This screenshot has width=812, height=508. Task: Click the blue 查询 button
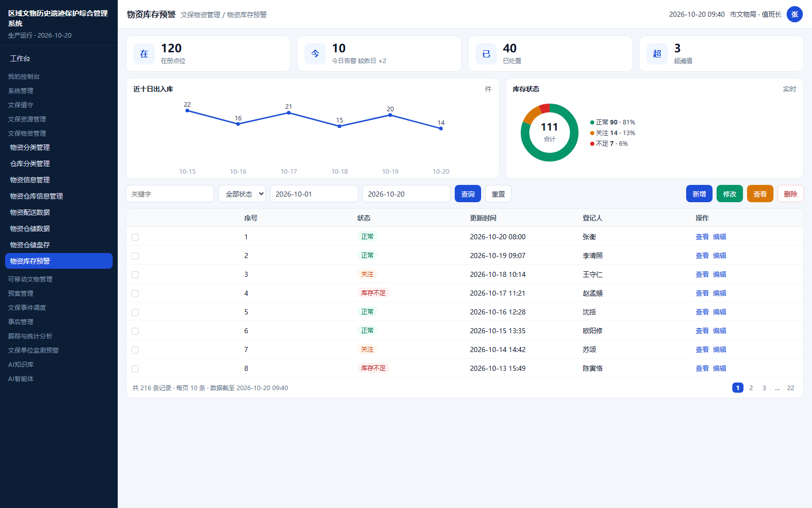point(468,194)
